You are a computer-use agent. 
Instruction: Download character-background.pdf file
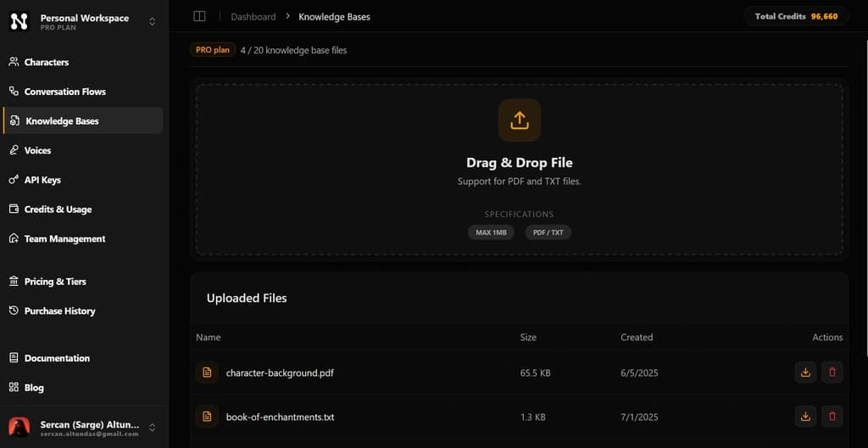pyautogui.click(x=805, y=372)
